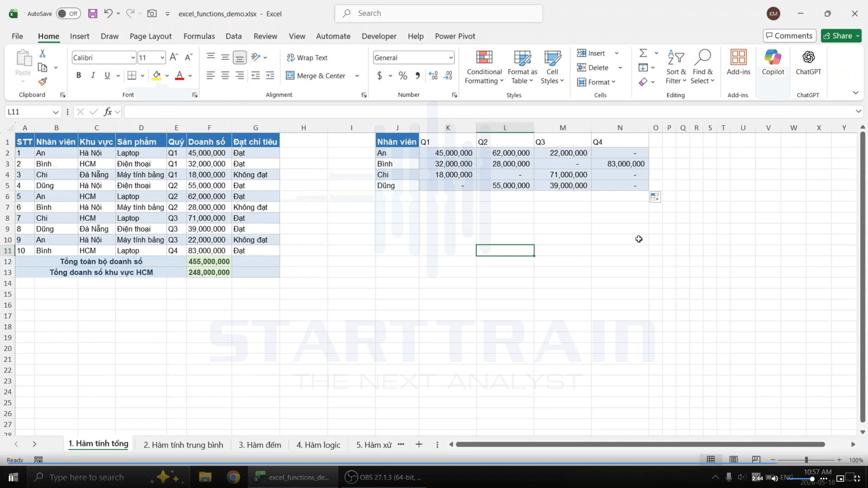Select the Format Painter brush icon
This screenshot has height=488, width=868.
coord(43,81)
